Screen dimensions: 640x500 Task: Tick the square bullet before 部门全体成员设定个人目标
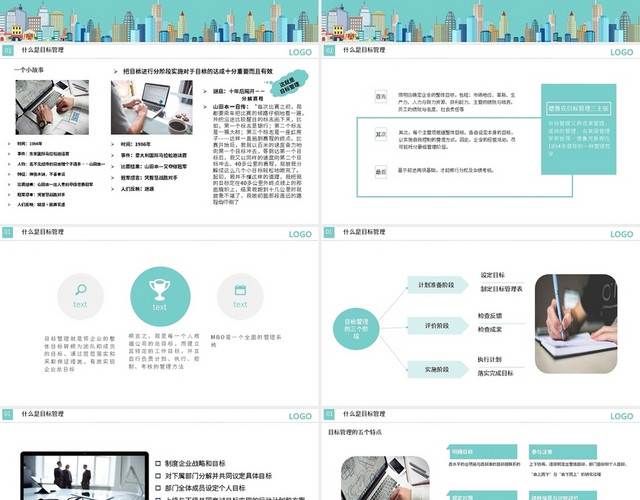click(158, 488)
